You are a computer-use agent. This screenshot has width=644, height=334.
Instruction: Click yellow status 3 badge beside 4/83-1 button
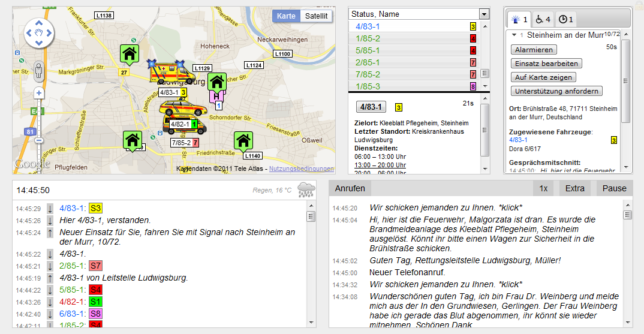398,108
